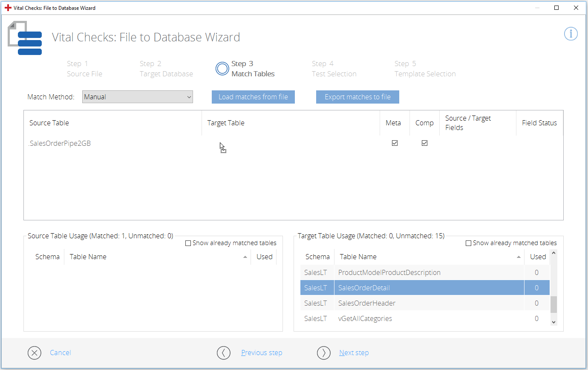Enable Show already matched tables for target
This screenshot has height=370, width=588.
coord(469,243)
